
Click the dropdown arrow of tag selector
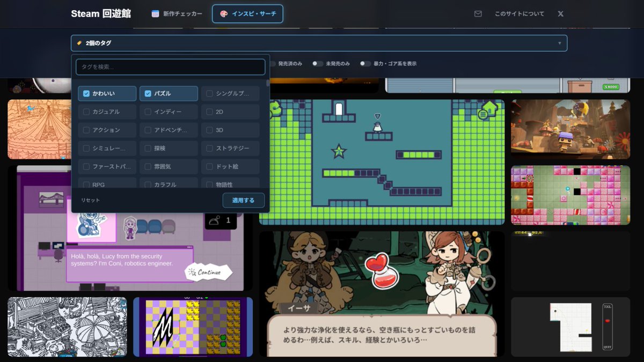(559, 43)
